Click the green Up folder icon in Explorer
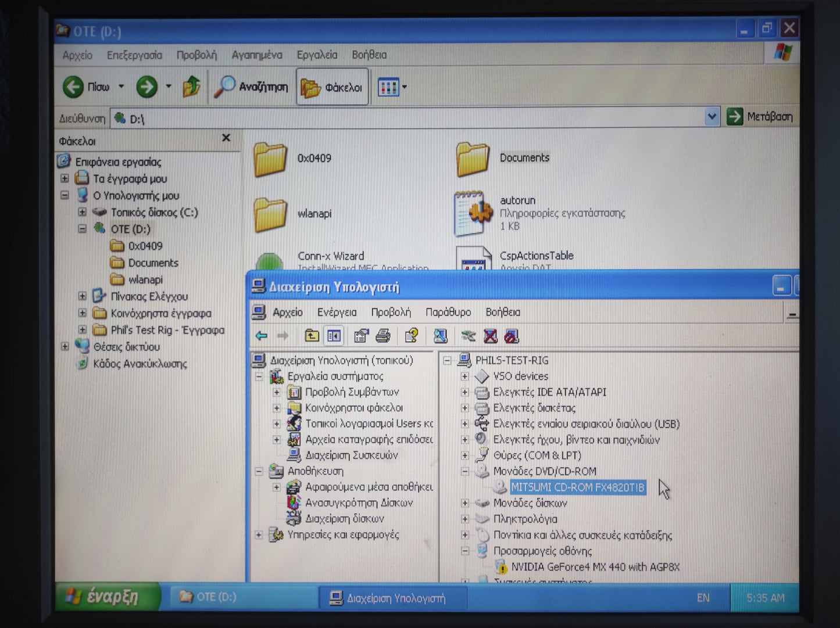 191,87
